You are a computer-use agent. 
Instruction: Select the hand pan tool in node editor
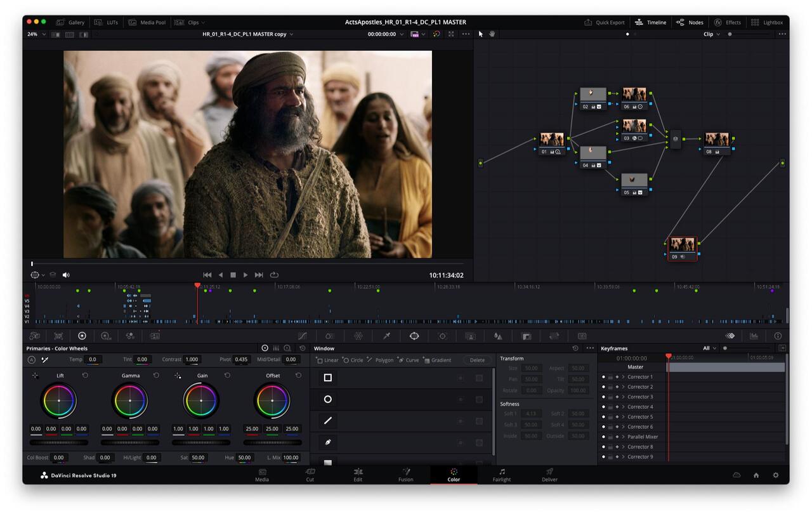pos(492,34)
